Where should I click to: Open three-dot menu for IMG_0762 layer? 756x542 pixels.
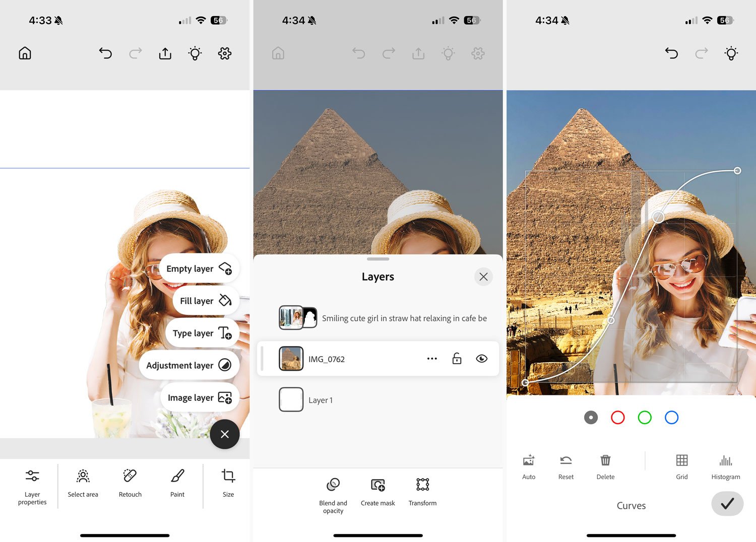coord(432,359)
